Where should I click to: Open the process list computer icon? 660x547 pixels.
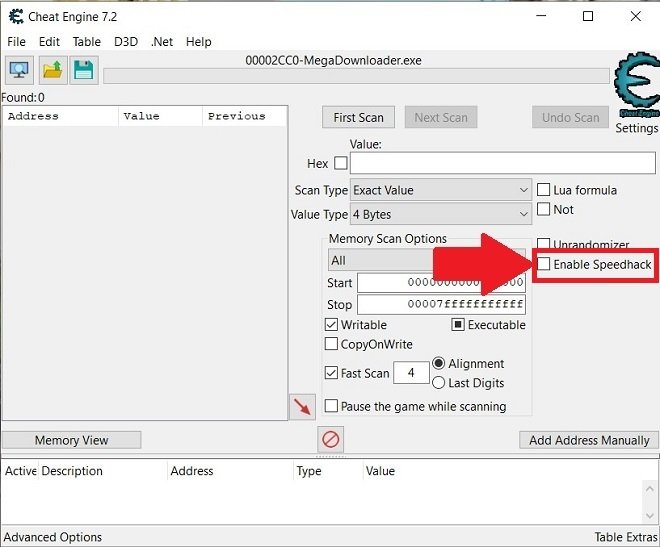tap(19, 70)
